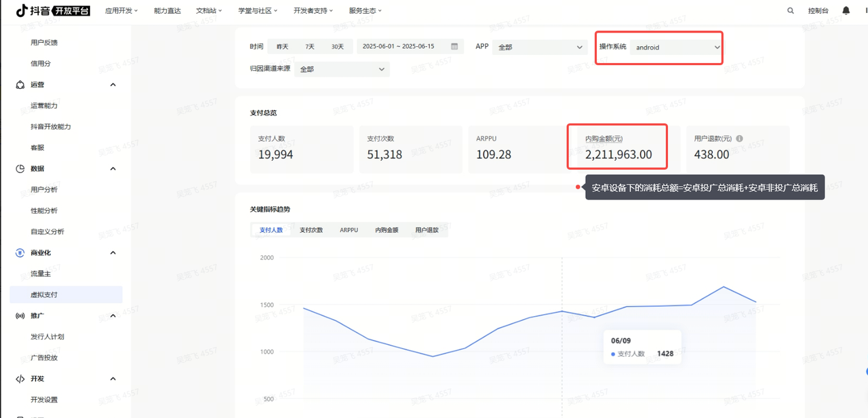Viewport: 868px width, 418px height.
Task: Click the 开发 code bracket icon
Action: [x=20, y=379]
